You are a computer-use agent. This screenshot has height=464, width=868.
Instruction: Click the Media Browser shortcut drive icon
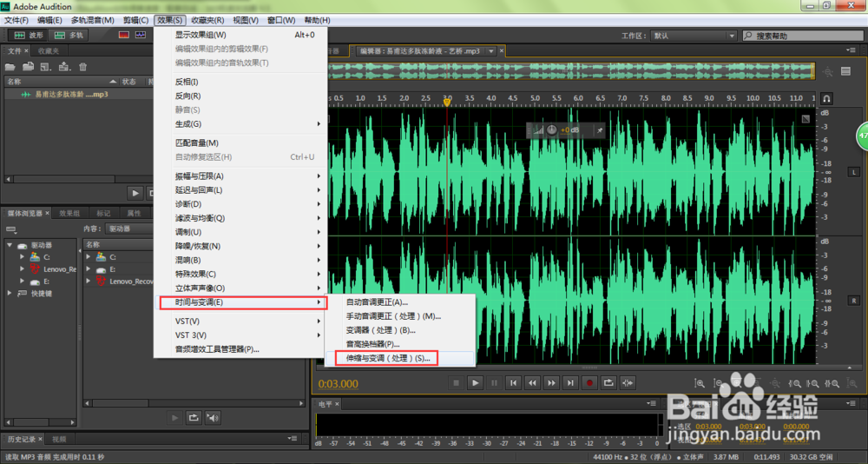point(11,229)
